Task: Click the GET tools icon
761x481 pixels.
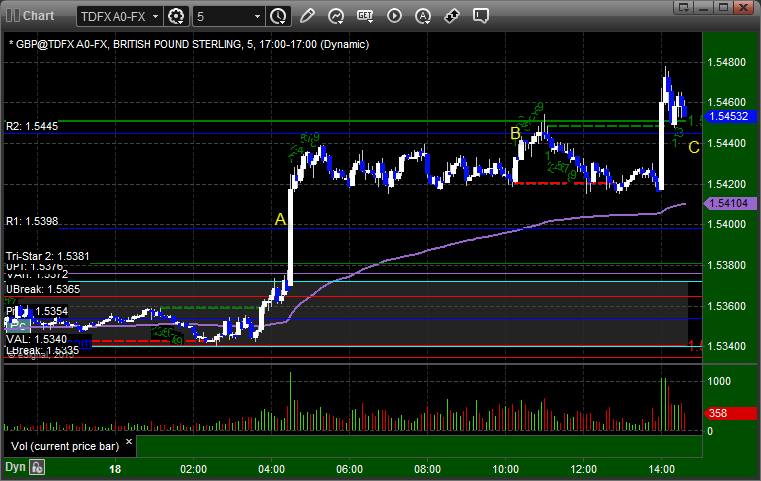Action: click(365, 16)
